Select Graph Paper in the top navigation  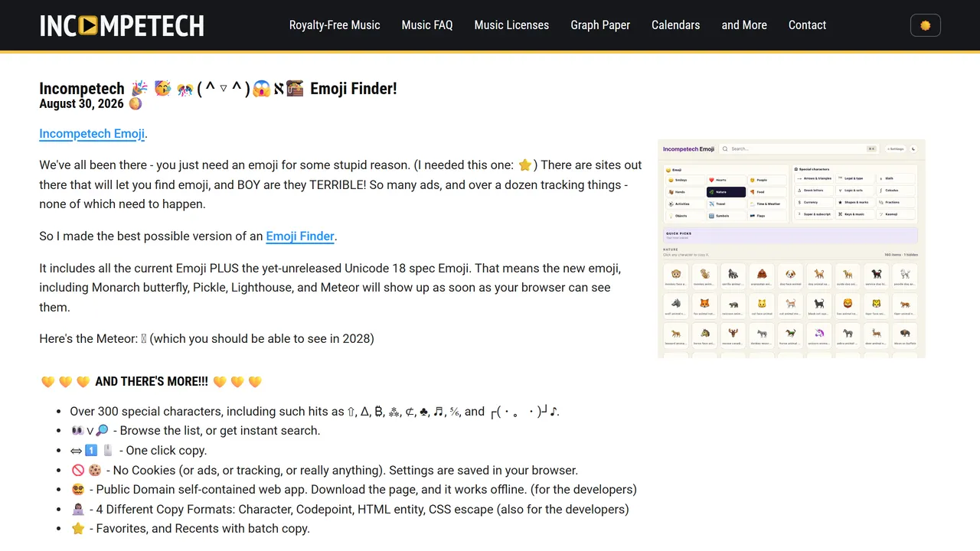[600, 25]
